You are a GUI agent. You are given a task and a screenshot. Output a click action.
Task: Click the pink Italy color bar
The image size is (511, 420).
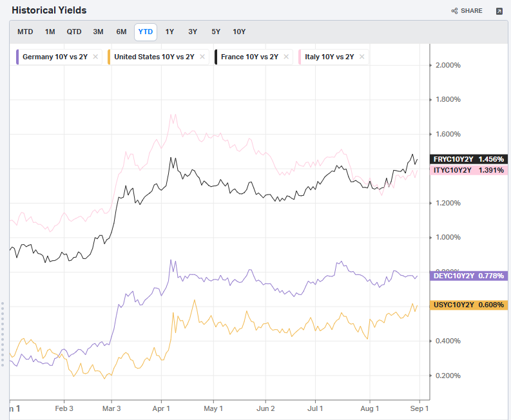[x=300, y=57]
